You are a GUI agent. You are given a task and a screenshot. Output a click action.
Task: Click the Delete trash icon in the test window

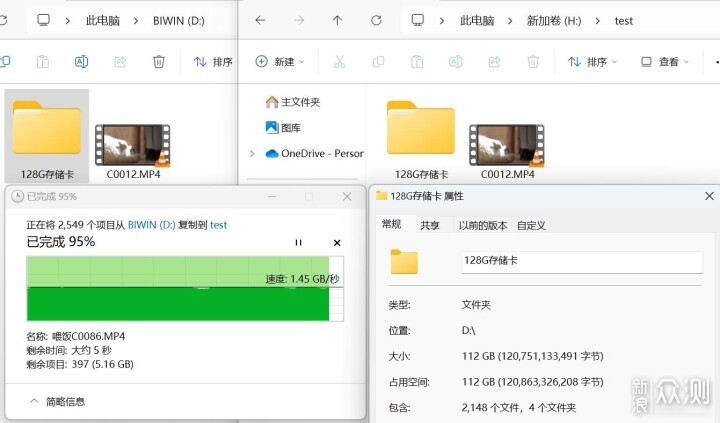pos(533,62)
